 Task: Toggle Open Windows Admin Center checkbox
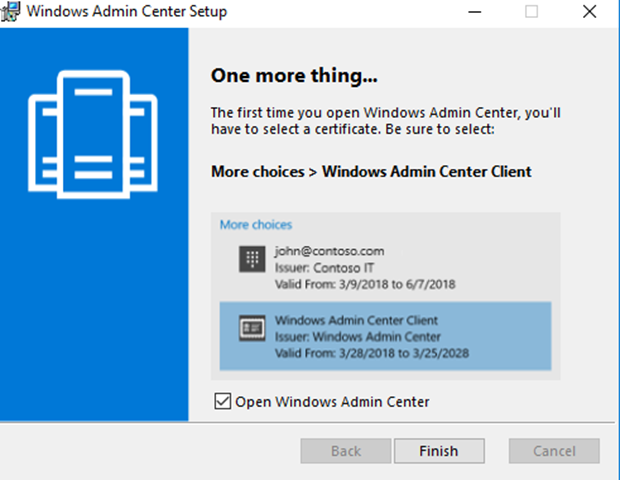tap(223, 401)
